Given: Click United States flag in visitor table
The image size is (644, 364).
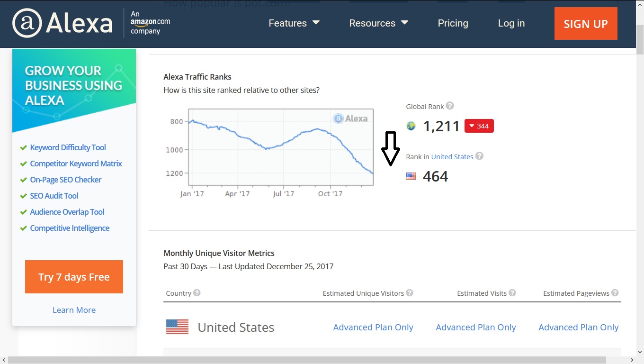Looking at the screenshot, I should coord(177,327).
